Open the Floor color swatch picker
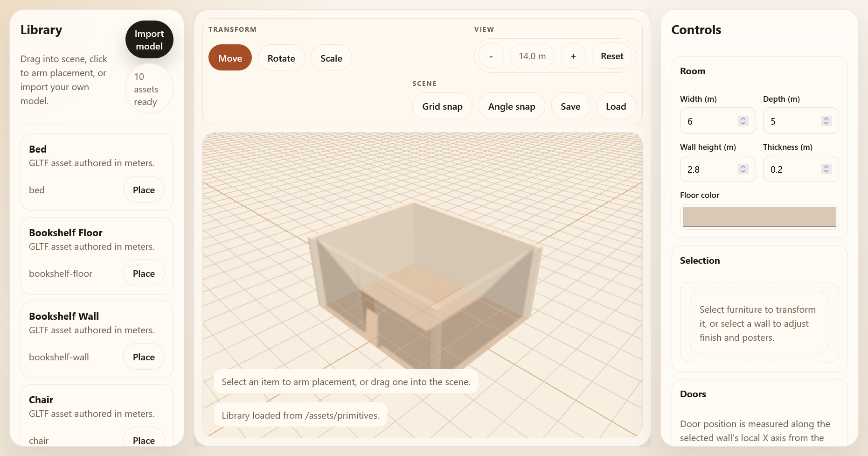The image size is (868, 456). coord(759,217)
